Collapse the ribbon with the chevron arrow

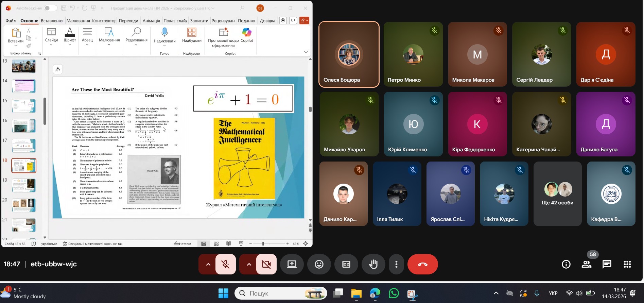[306, 52]
